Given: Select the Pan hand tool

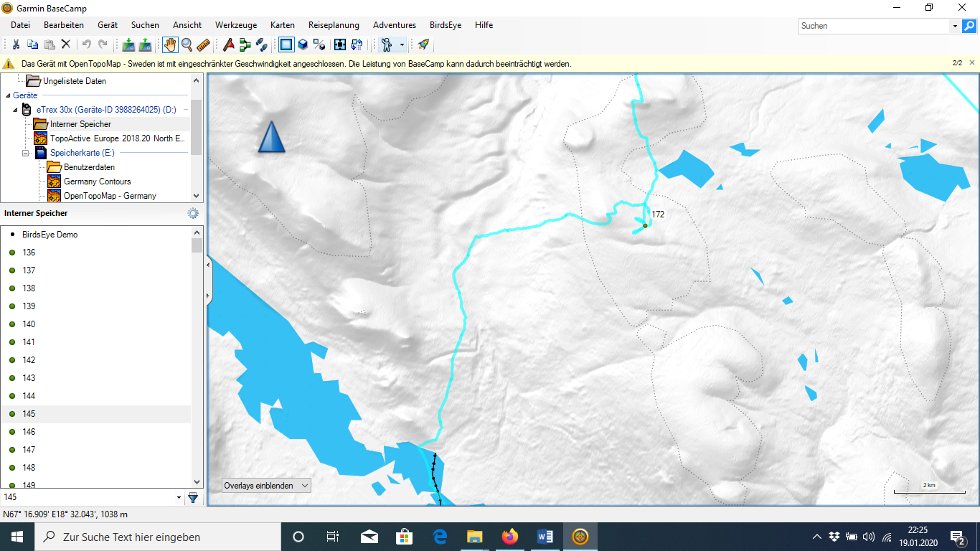Looking at the screenshot, I should click(x=170, y=44).
